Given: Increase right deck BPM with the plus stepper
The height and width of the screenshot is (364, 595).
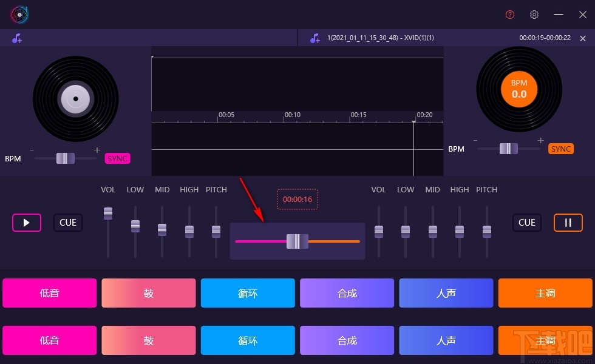Looking at the screenshot, I should pos(540,140).
